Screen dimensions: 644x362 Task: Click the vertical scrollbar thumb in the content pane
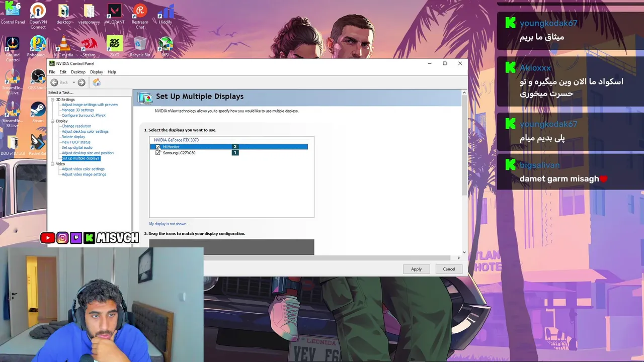(464, 145)
